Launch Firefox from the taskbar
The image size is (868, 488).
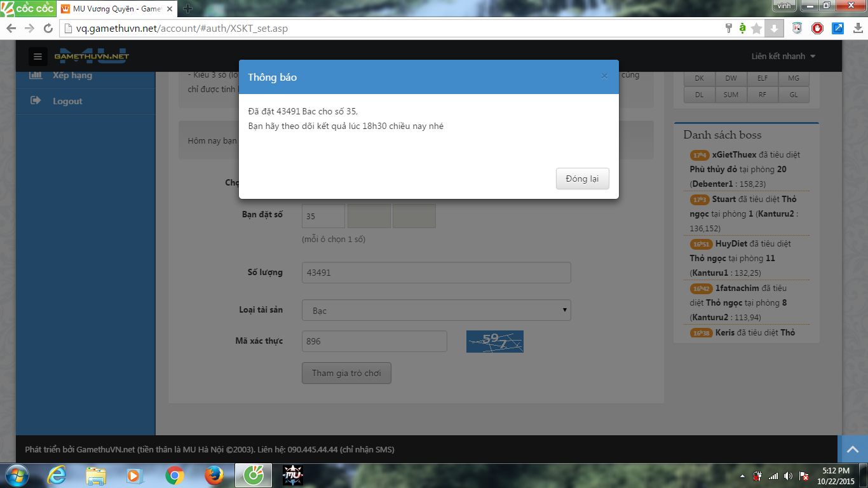214,475
